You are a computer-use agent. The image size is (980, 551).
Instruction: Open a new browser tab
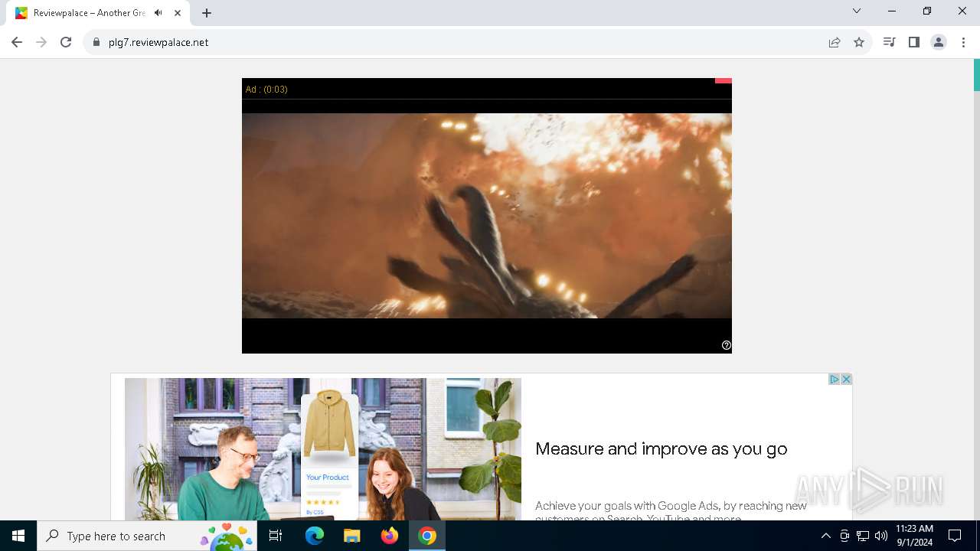coord(207,13)
